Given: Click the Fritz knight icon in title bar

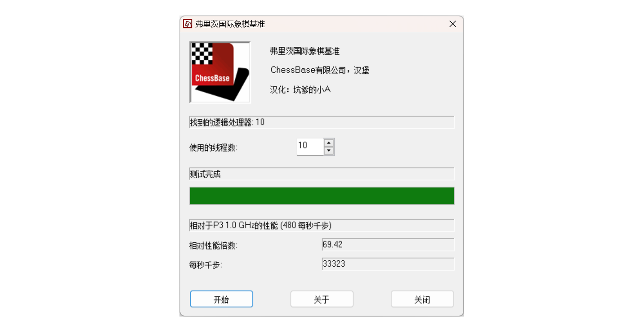Looking at the screenshot, I should coord(188,24).
